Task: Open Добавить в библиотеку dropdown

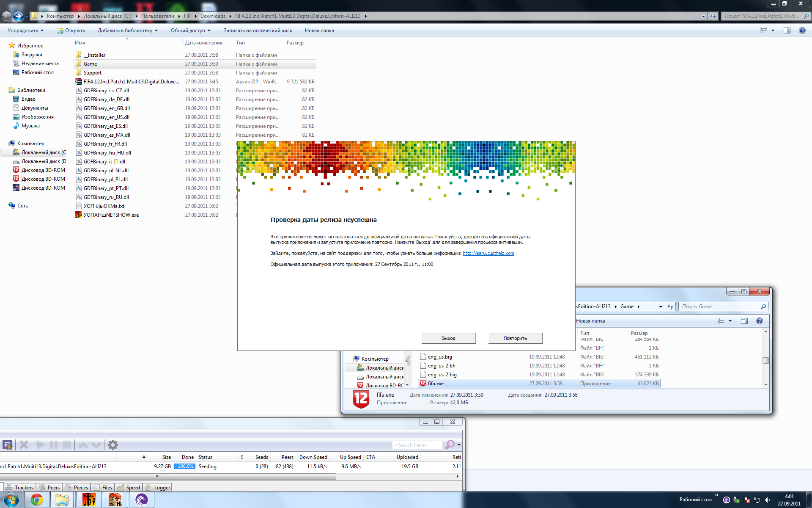Action: [x=127, y=30]
